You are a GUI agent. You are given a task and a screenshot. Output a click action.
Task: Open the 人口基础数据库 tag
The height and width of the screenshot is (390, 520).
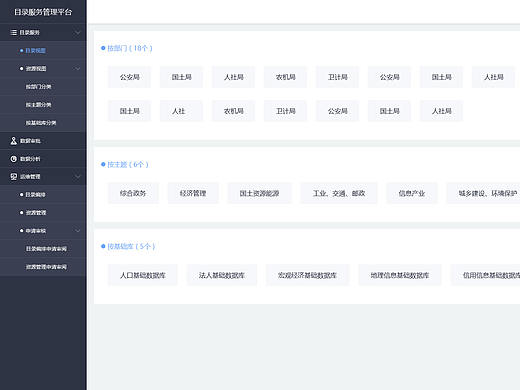[143, 275]
